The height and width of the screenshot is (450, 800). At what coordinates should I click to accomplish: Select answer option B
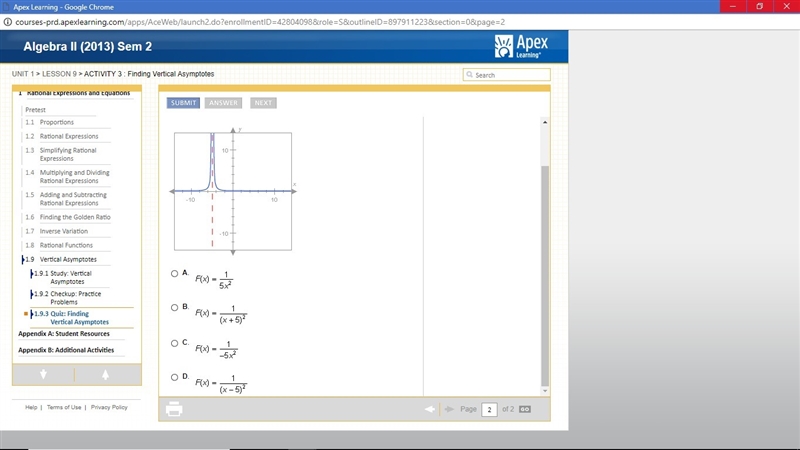click(174, 308)
